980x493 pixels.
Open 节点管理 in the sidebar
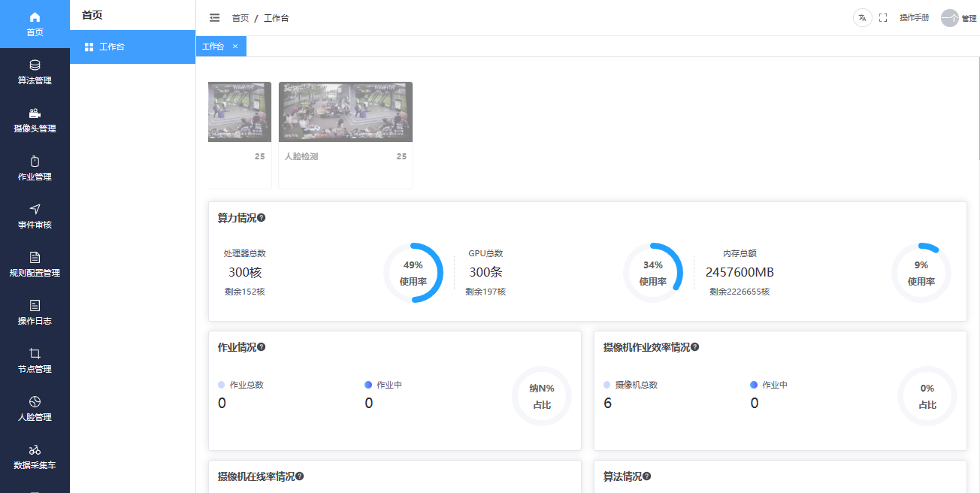(x=35, y=361)
